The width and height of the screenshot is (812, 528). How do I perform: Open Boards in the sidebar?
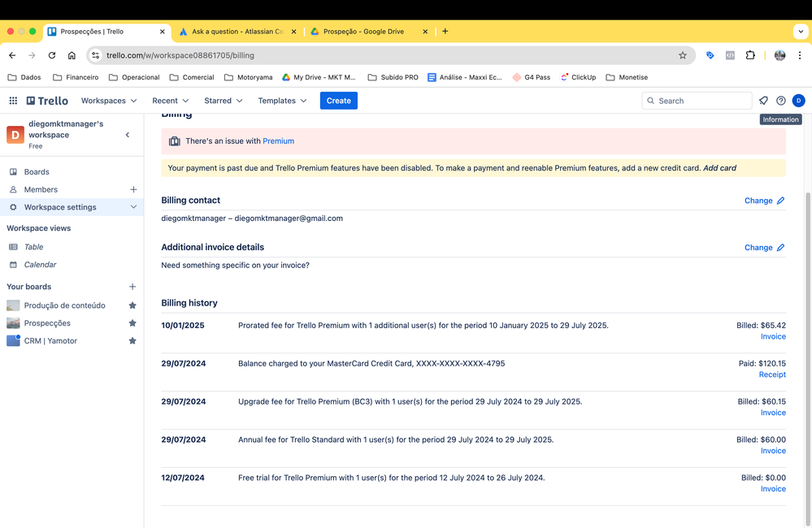37,172
